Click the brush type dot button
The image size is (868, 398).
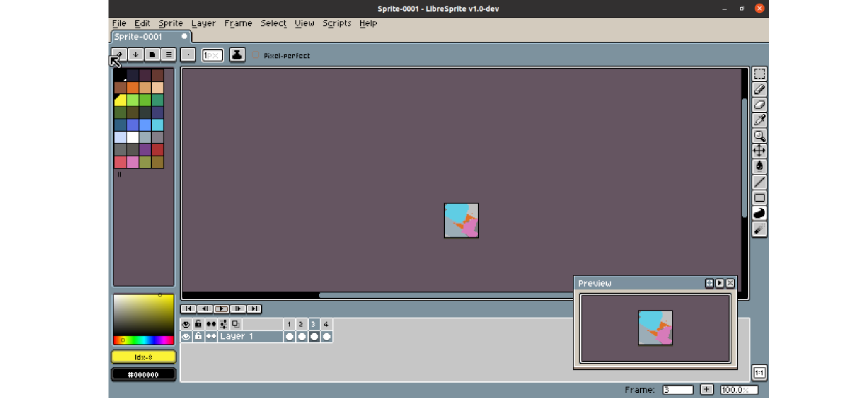(188, 55)
